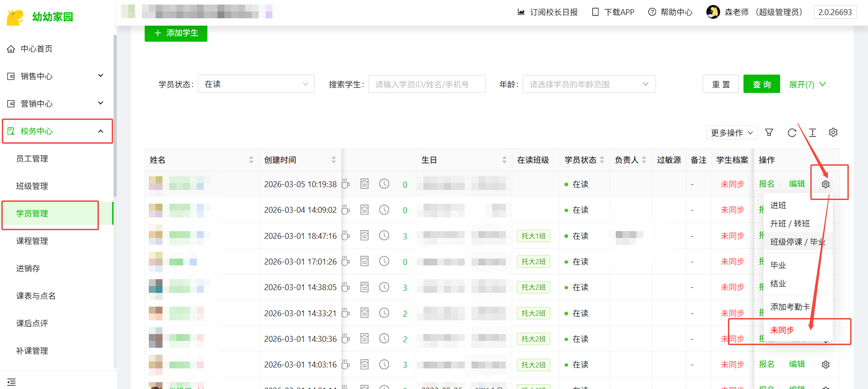Open the 年龄 range dropdown

pyautogui.click(x=589, y=84)
